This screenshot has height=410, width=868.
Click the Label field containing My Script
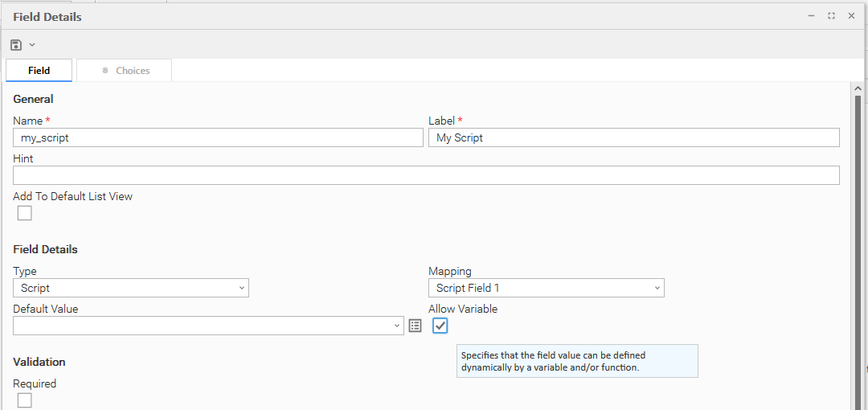click(x=633, y=137)
